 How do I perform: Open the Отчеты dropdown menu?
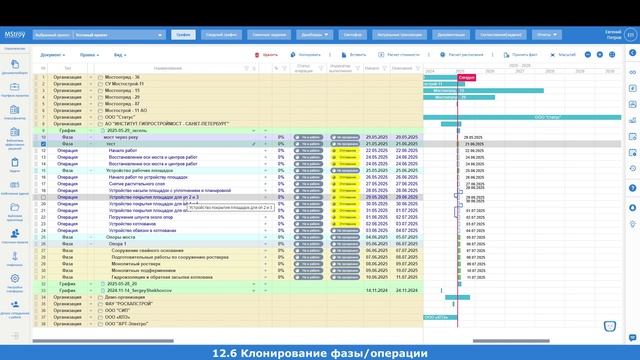pos(547,35)
